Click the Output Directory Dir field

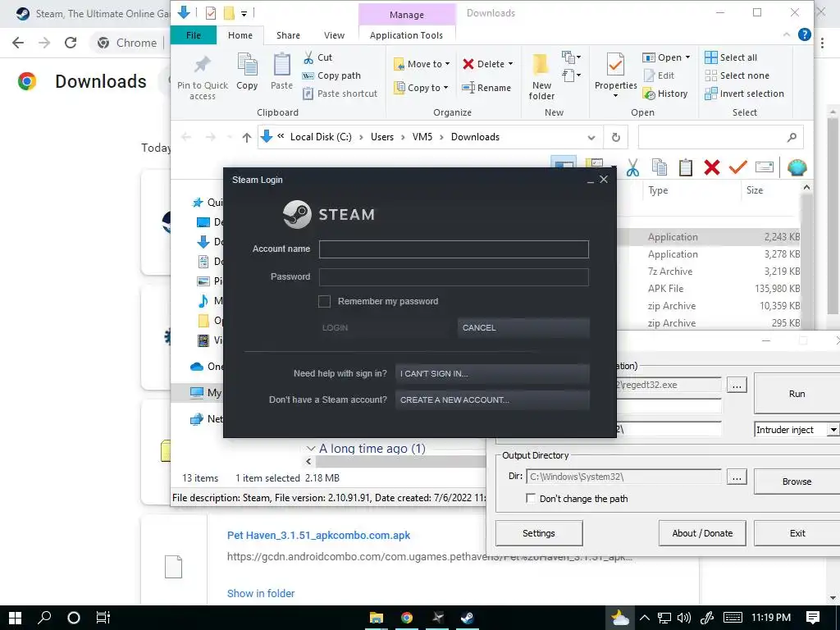coord(623,477)
